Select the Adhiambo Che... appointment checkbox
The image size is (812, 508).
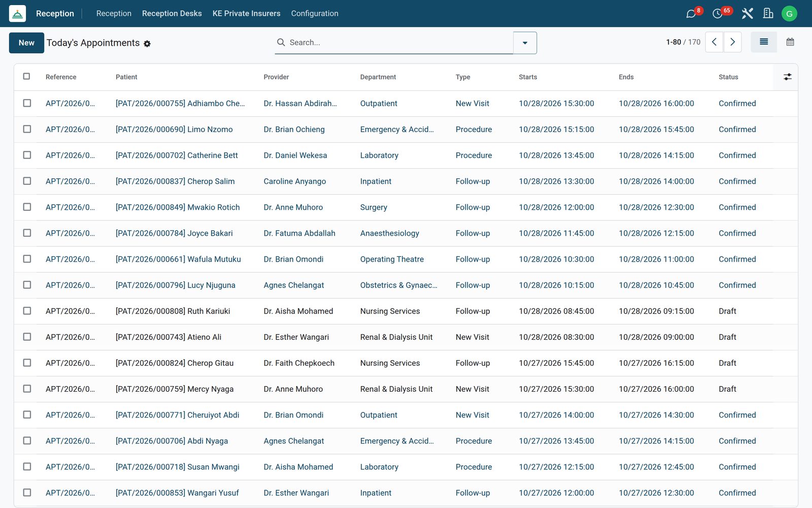coord(27,103)
